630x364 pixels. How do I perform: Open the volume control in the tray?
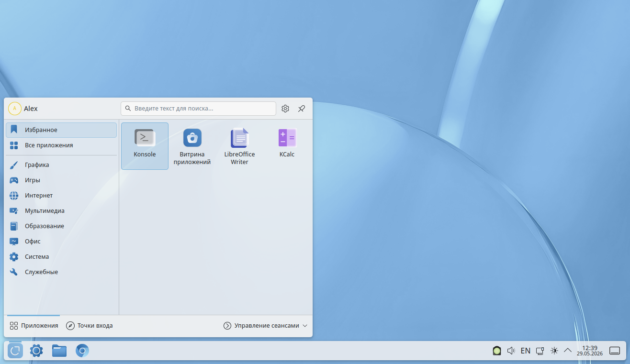coord(511,351)
